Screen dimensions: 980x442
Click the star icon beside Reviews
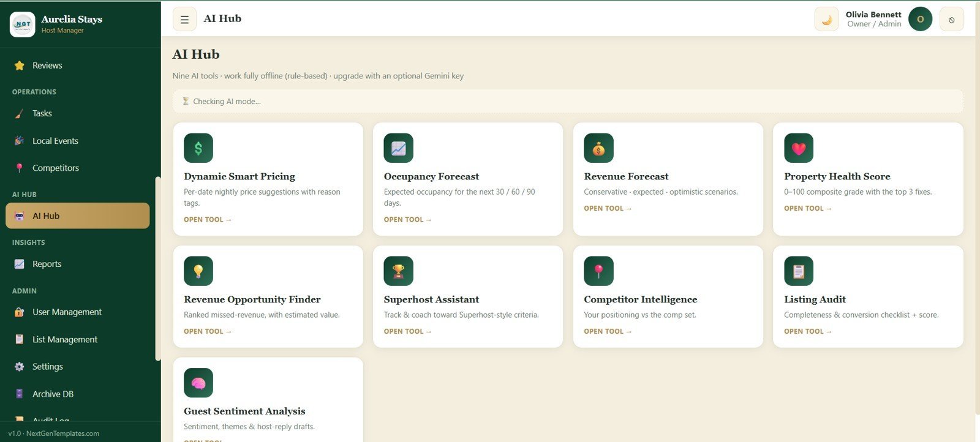pos(20,66)
